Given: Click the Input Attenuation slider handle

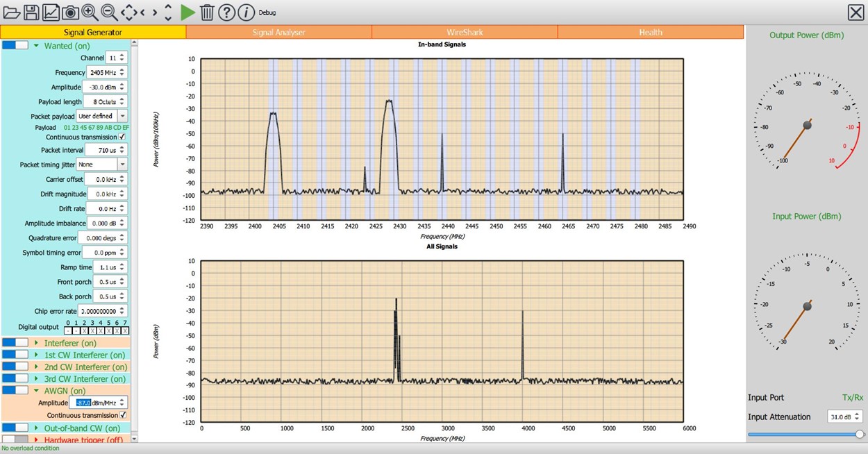Looking at the screenshot, I should click(x=860, y=434).
